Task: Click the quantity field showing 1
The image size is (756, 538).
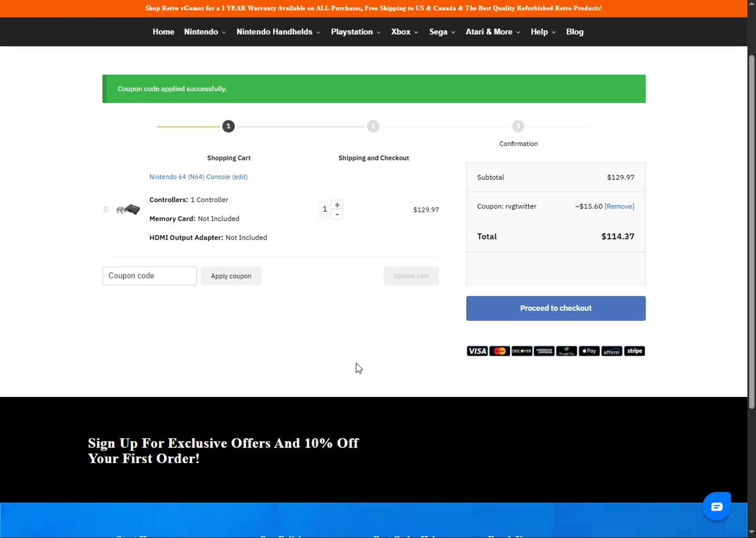Action: pyautogui.click(x=325, y=209)
